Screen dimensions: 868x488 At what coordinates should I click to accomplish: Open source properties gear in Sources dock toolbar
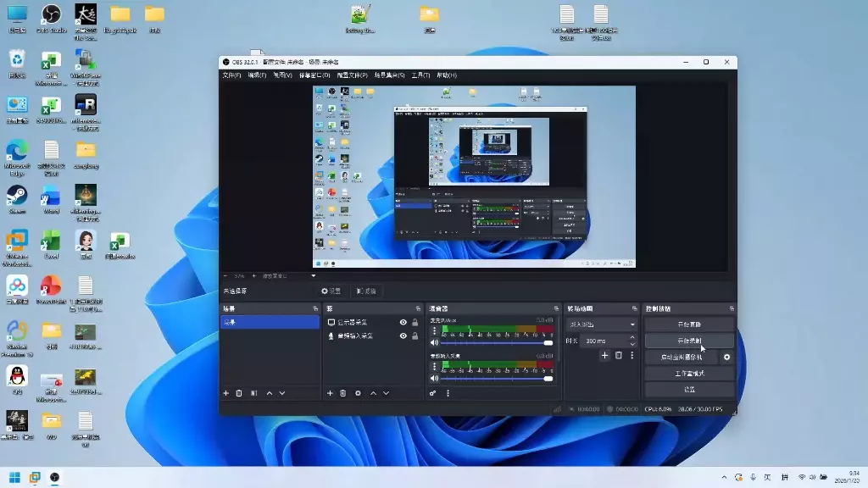click(359, 393)
